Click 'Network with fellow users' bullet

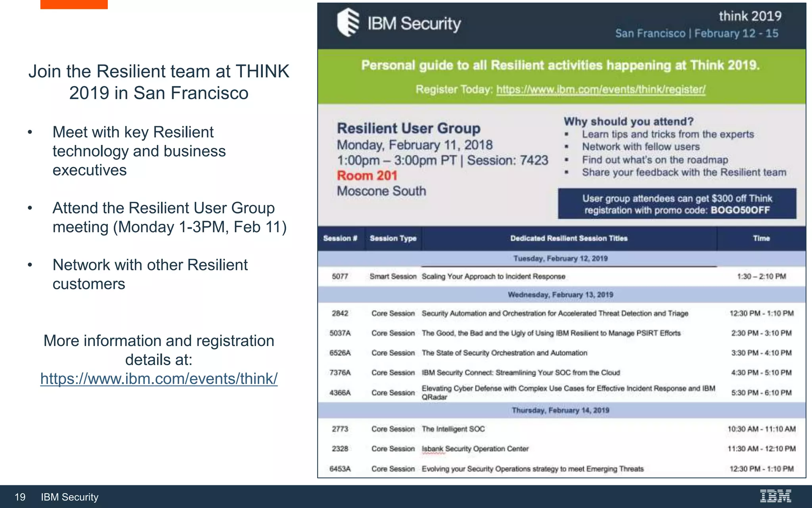[x=641, y=147]
